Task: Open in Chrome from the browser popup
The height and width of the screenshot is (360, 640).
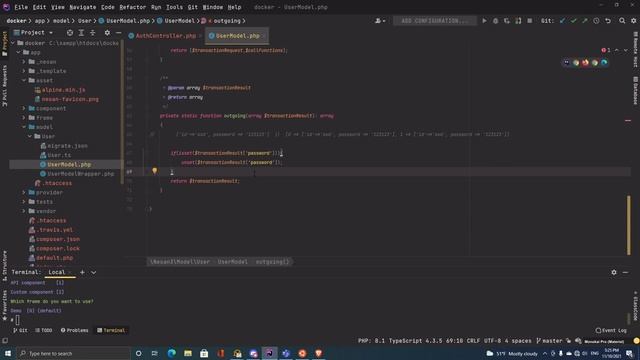Action: [576, 62]
